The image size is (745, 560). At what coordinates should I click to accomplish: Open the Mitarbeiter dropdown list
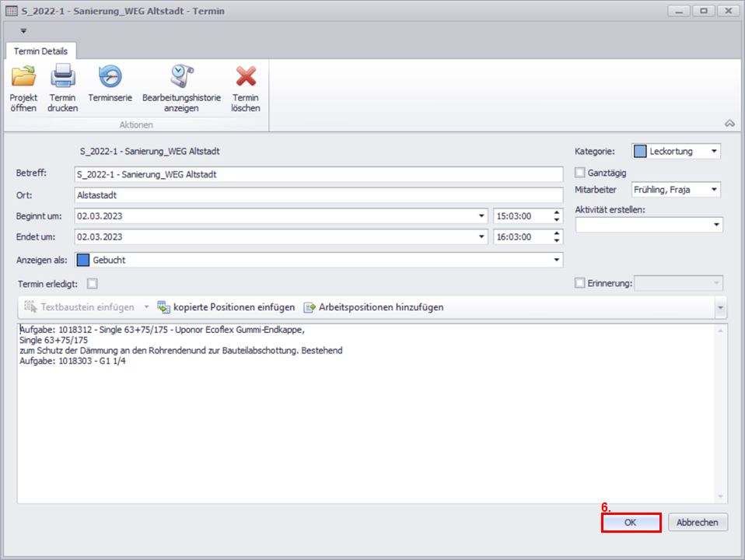click(x=715, y=190)
